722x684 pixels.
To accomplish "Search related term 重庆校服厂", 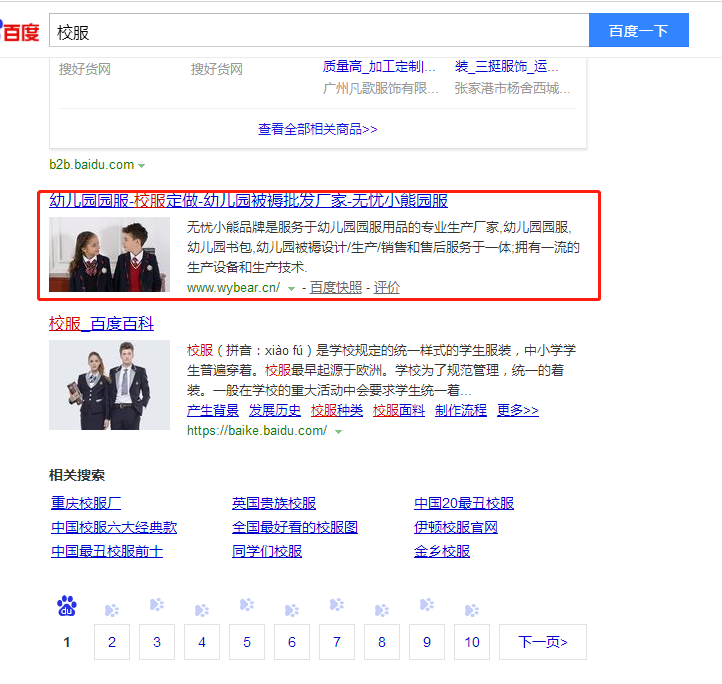I will tap(86, 503).
